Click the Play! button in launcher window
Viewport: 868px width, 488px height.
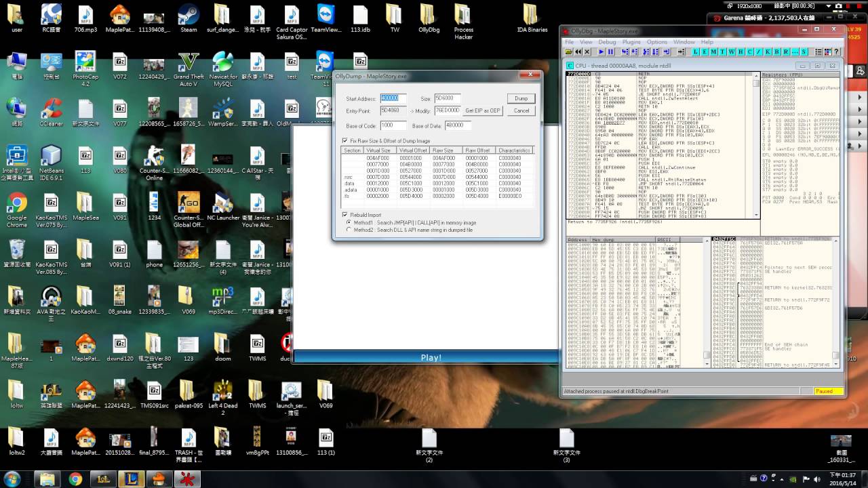point(431,357)
